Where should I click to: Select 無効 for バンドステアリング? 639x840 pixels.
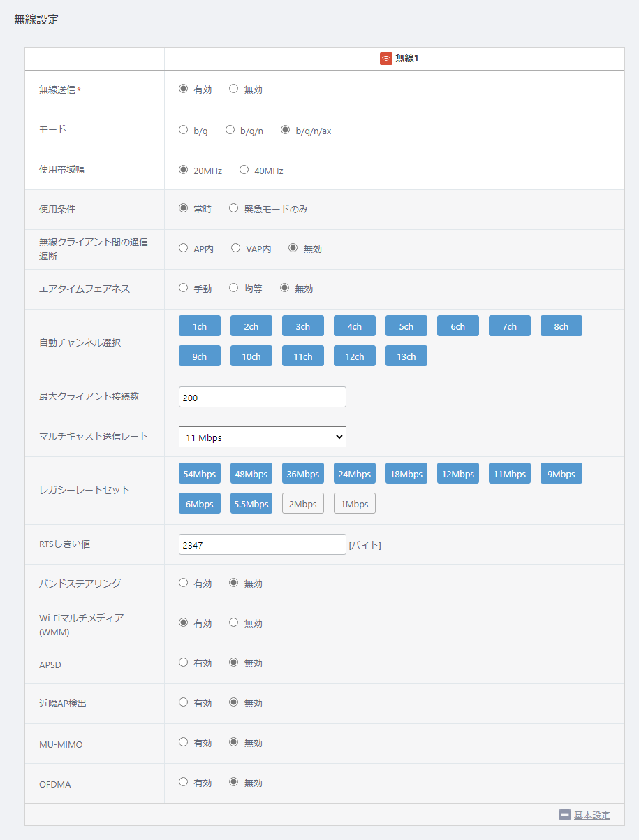coord(234,583)
